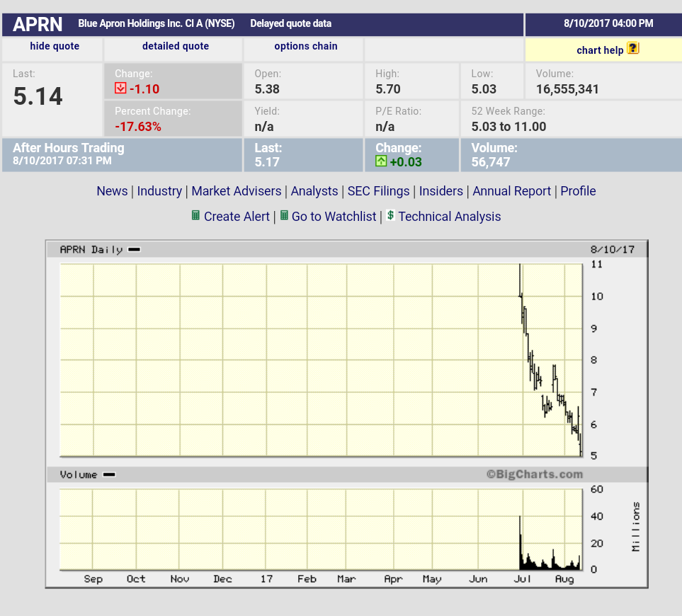Image resolution: width=682 pixels, height=616 pixels.
Task: Open Technical Analysis
Action: pyautogui.click(x=450, y=217)
